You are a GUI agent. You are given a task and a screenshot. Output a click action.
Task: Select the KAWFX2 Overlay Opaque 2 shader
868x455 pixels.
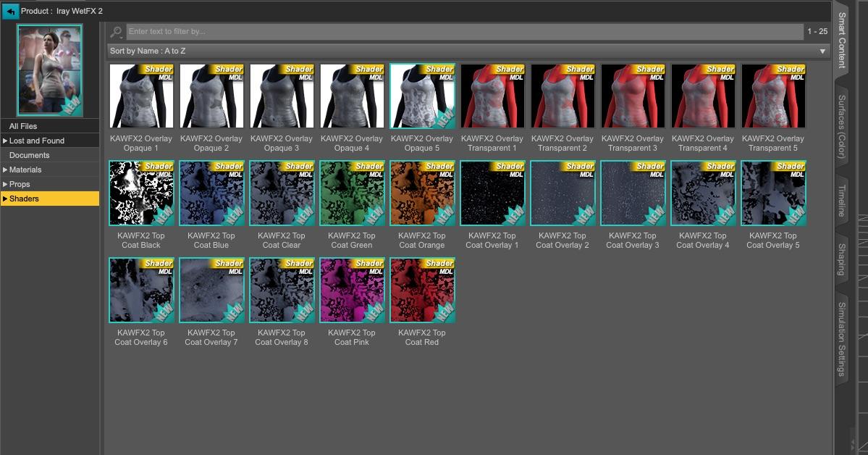pyautogui.click(x=211, y=96)
